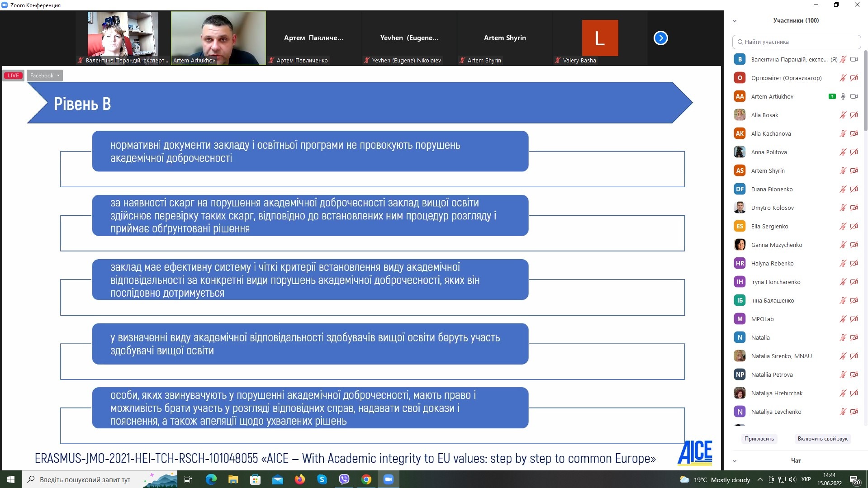The width and height of the screenshot is (868, 488).
Task: Select Nataliya Hrehirchak in participants list
Action: [796, 393]
